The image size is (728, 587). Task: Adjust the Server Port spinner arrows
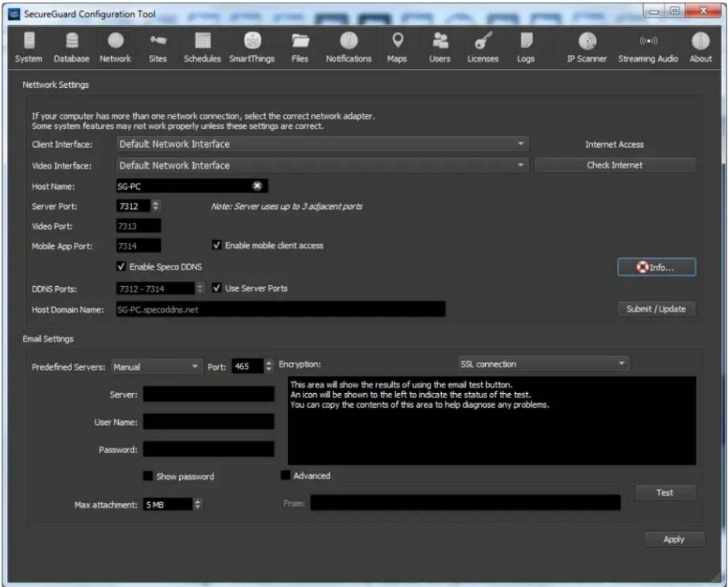click(x=155, y=206)
